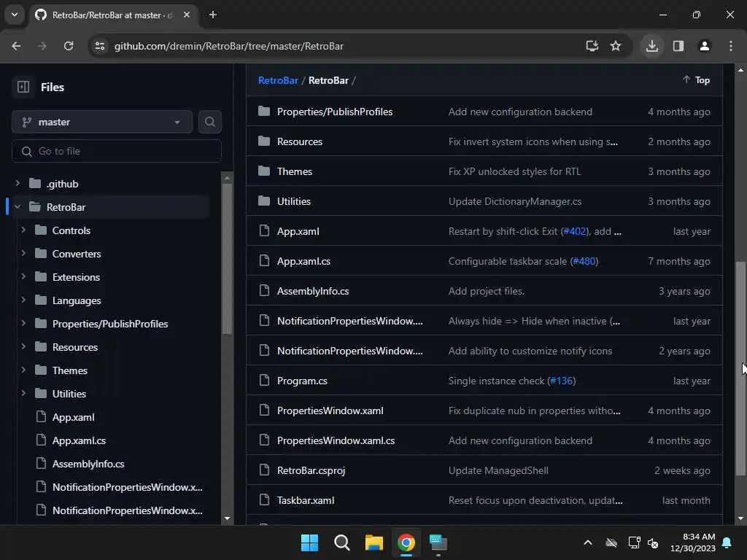The width and height of the screenshot is (747, 560).
Task: Open AssemblyInfo.cs in the file list
Action: pyautogui.click(x=313, y=291)
